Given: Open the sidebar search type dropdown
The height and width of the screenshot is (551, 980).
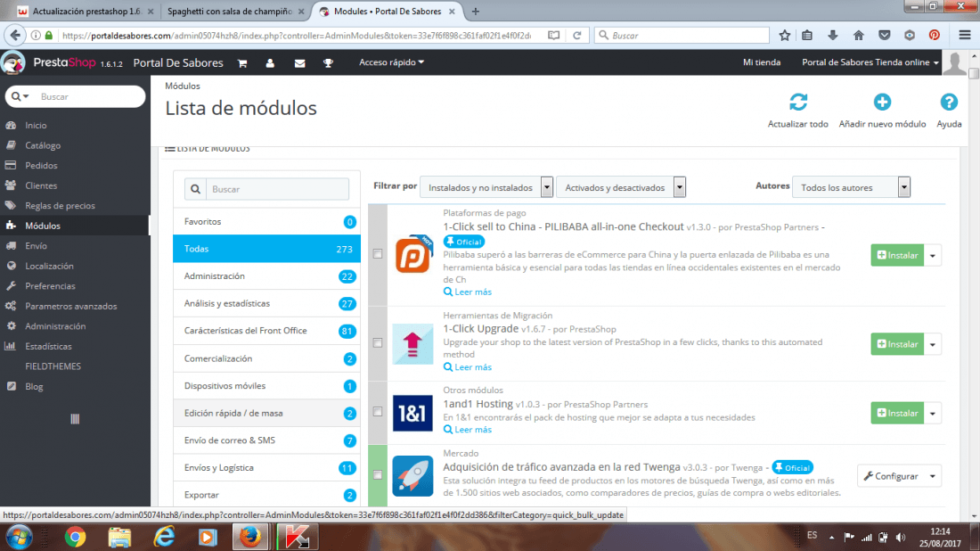Looking at the screenshot, I should coord(20,96).
